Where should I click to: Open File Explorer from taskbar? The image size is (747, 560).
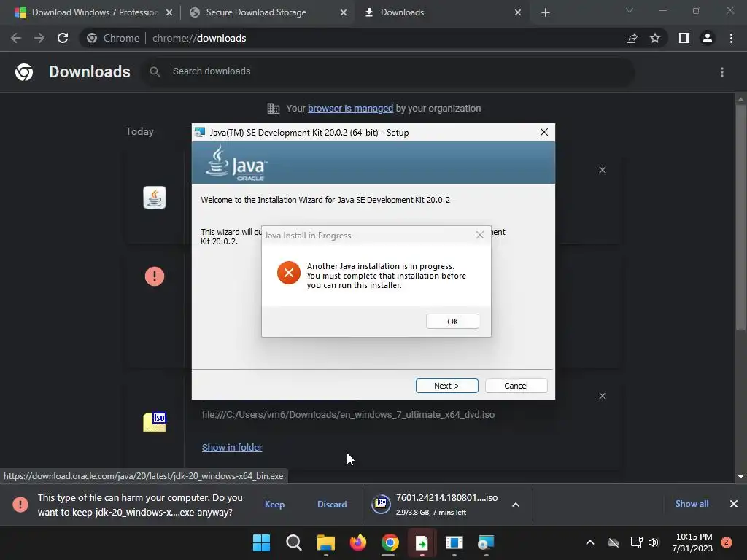[x=326, y=542]
